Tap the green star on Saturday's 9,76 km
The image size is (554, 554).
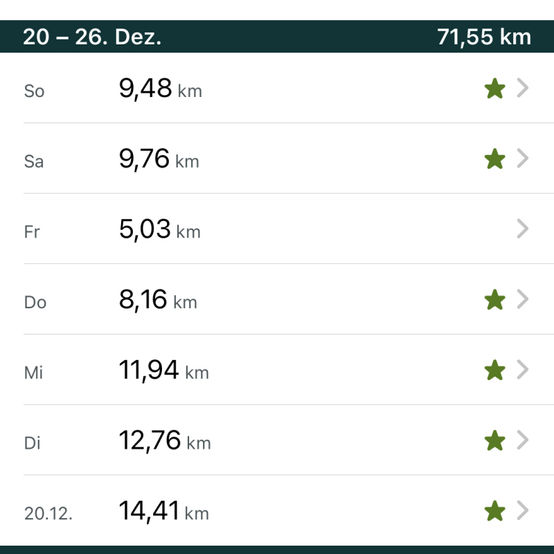click(x=495, y=159)
